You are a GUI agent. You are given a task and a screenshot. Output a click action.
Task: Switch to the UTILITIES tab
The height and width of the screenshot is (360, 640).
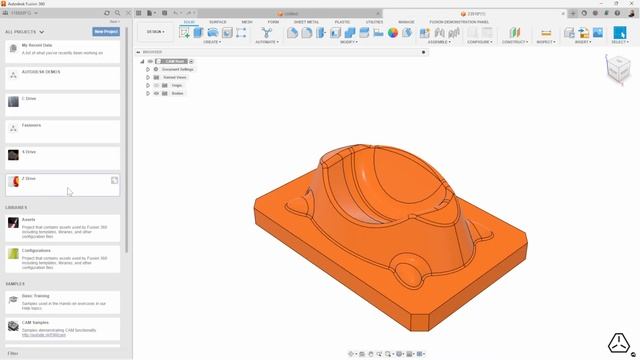coord(374,22)
